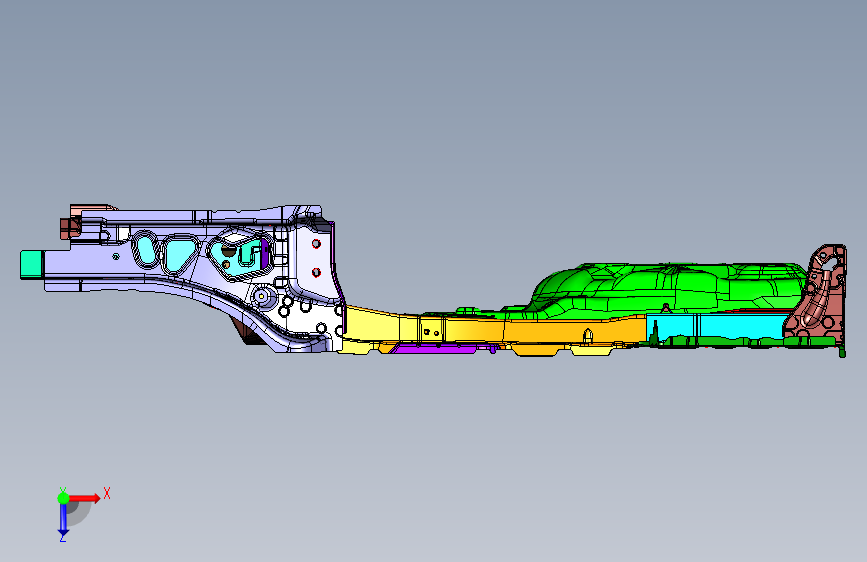Select the brown bracket at the rear end
867x562 pixels.
[x=818, y=296]
